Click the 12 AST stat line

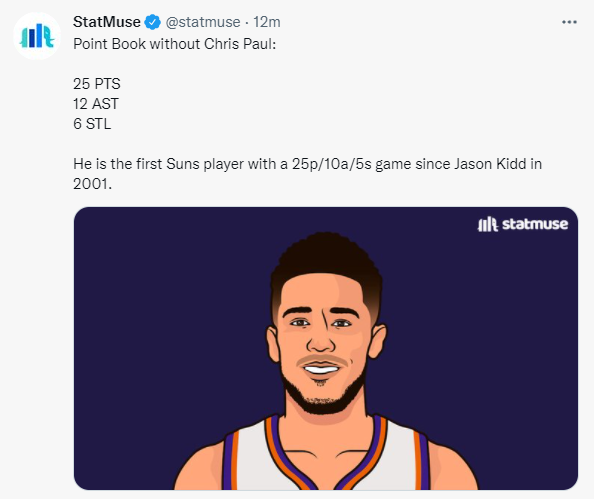(96, 104)
